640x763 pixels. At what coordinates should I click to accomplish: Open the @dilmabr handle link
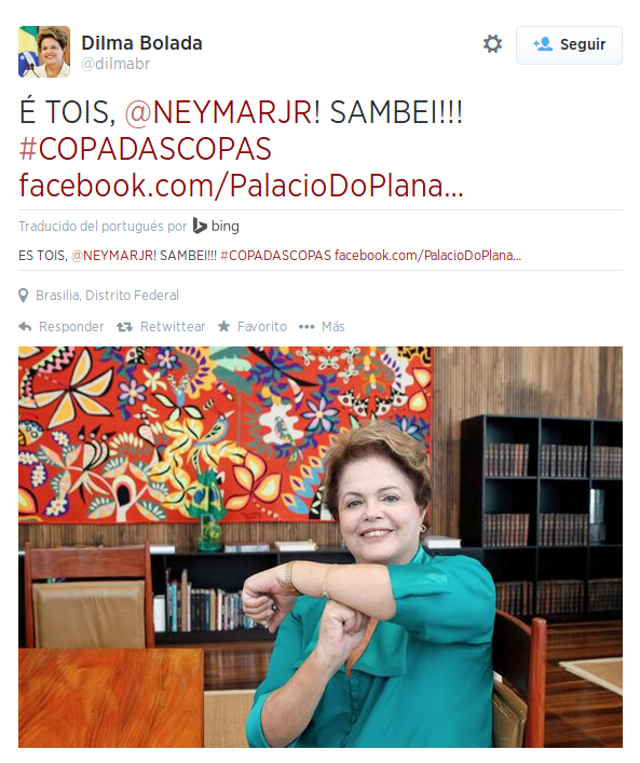115,64
